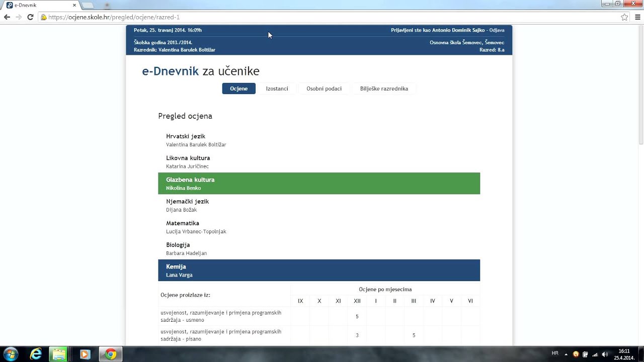This screenshot has height=362, width=644.
Task: Click the network signal tray icon
Action: 595,354
